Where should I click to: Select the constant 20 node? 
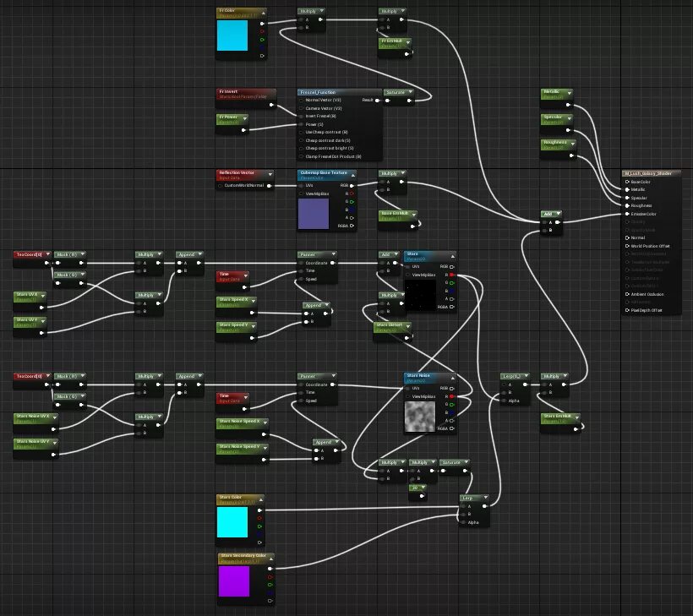[x=417, y=492]
